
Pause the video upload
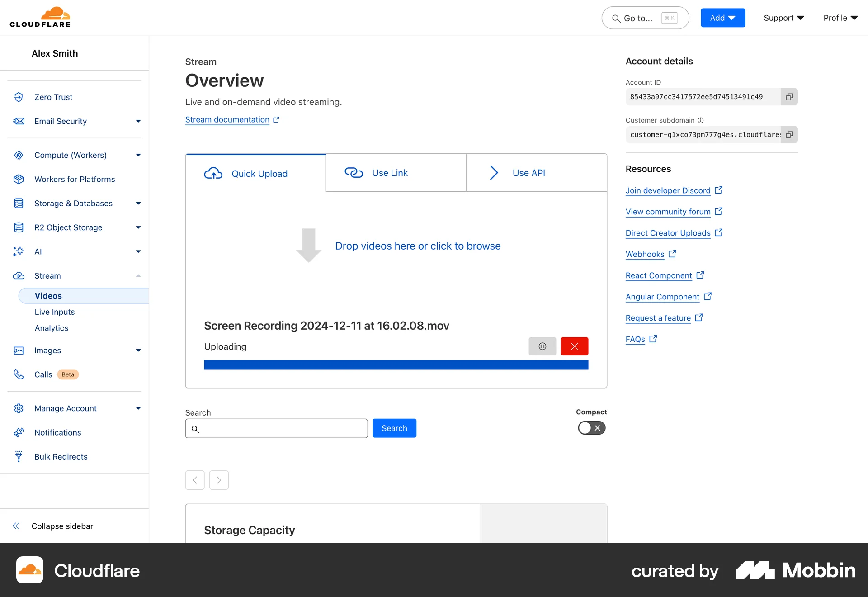[x=542, y=346]
